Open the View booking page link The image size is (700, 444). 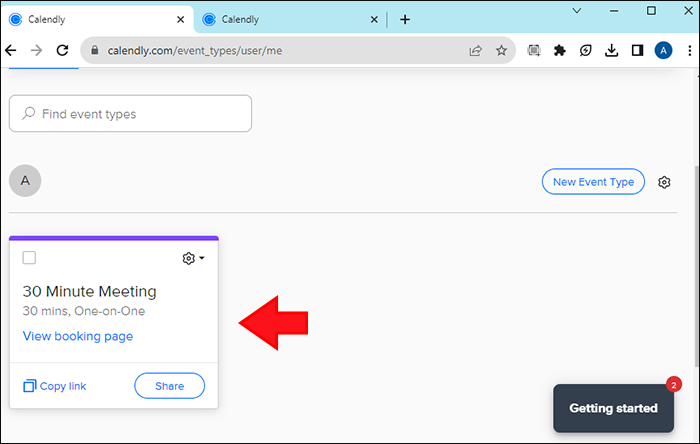78,336
